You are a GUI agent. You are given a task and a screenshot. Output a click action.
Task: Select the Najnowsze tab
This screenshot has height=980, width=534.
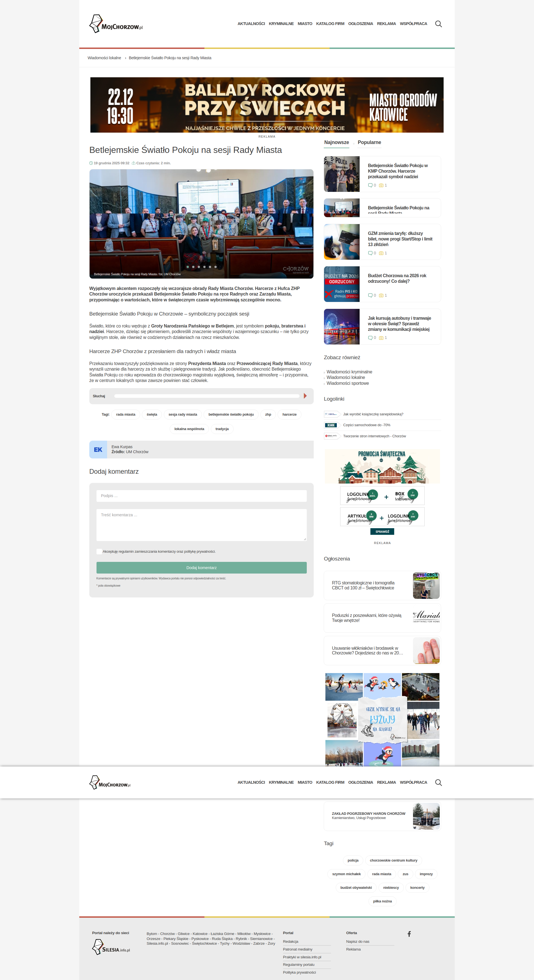pyautogui.click(x=336, y=142)
